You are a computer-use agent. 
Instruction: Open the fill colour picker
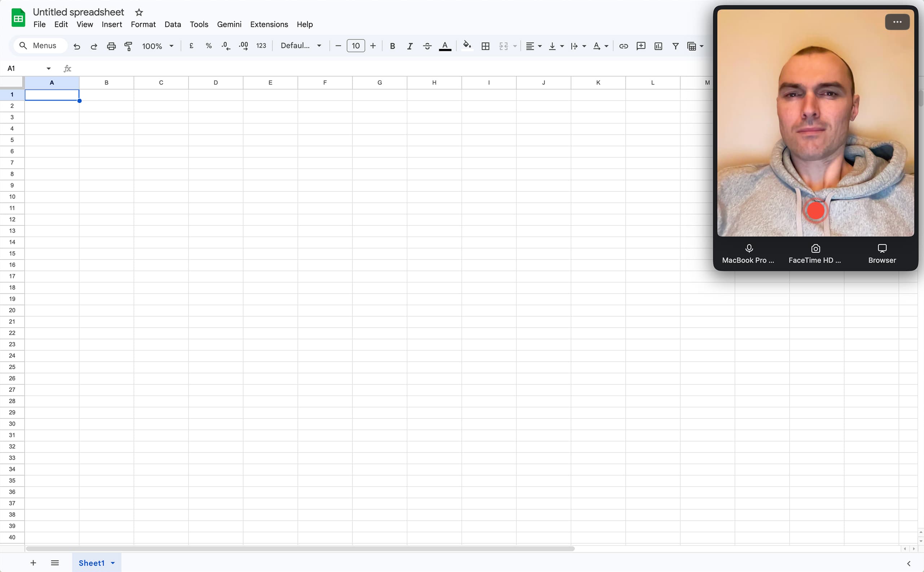(x=467, y=46)
